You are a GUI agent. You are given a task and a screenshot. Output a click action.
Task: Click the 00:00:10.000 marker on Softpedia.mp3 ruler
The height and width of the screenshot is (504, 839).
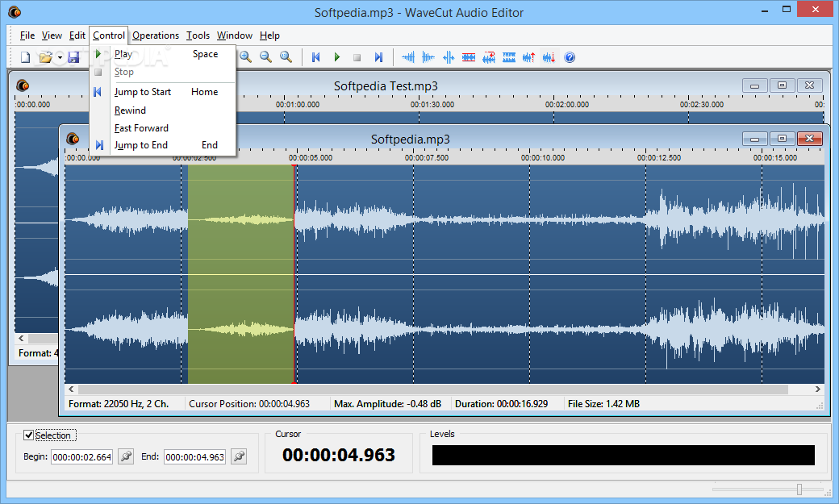click(543, 158)
